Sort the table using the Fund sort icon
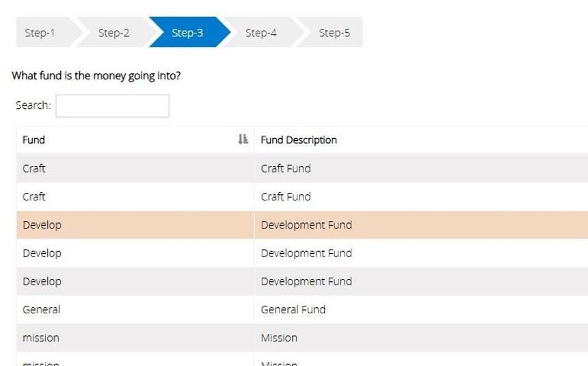This screenshot has height=366, width=588. (242, 140)
